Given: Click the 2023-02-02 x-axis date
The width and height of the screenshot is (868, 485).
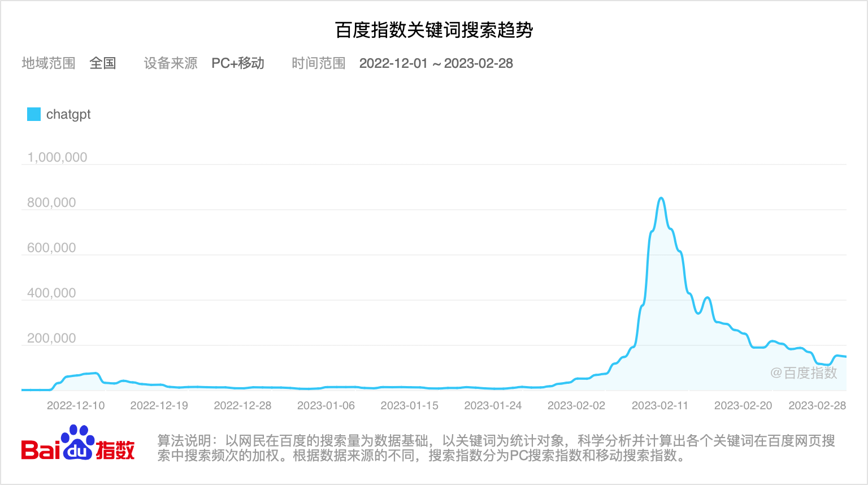Looking at the screenshot, I should pyautogui.click(x=576, y=405).
